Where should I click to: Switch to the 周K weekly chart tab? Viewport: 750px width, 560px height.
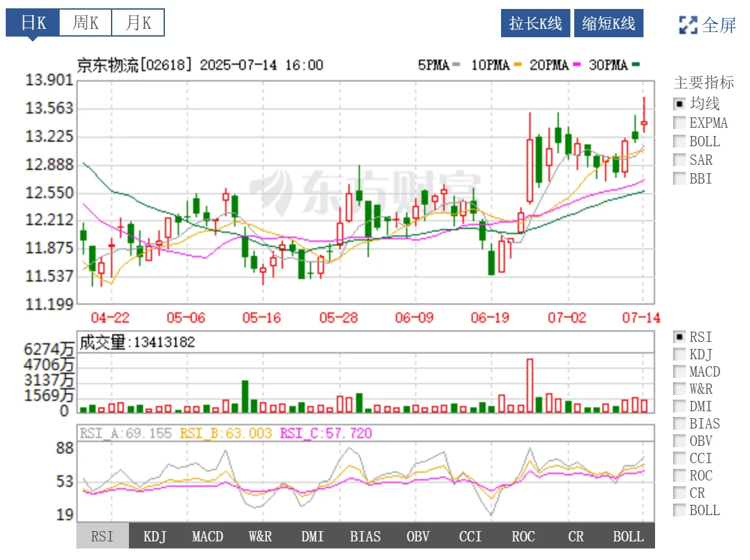[85, 22]
